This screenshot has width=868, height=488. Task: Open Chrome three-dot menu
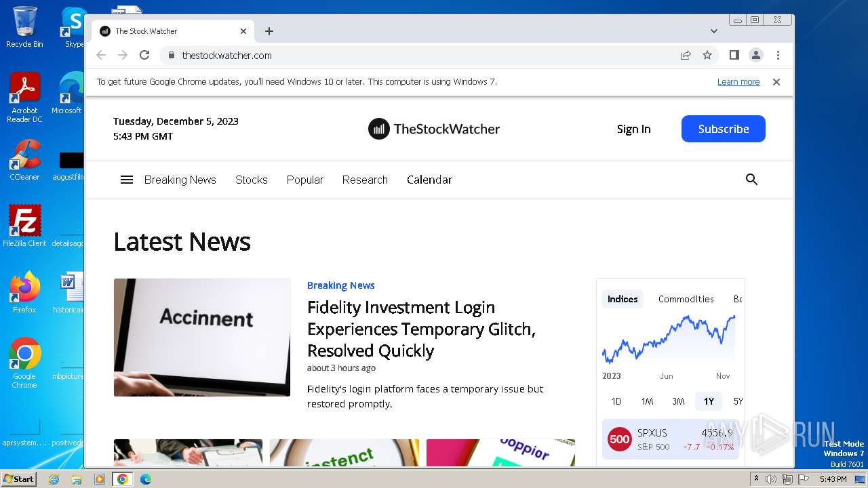click(778, 56)
